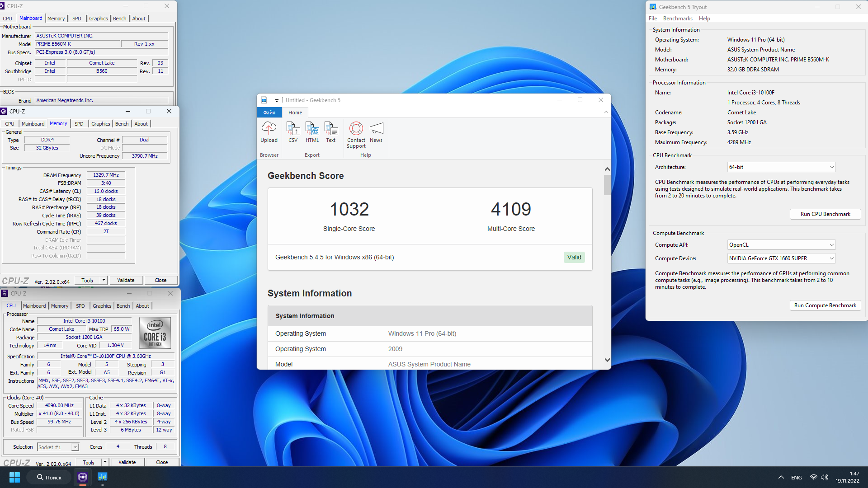This screenshot has width=868, height=488.
Task: Open SPD tab in middle CPU-Z window
Action: coord(79,124)
